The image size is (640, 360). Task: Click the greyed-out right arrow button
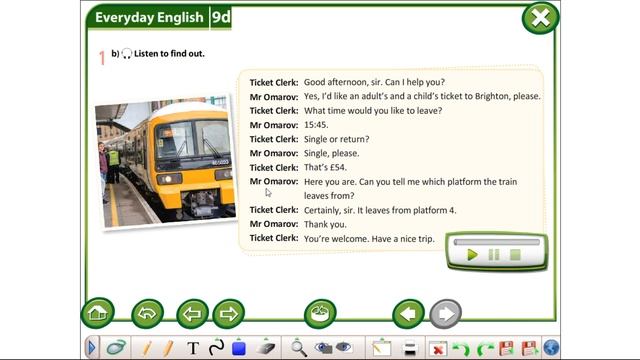446,313
